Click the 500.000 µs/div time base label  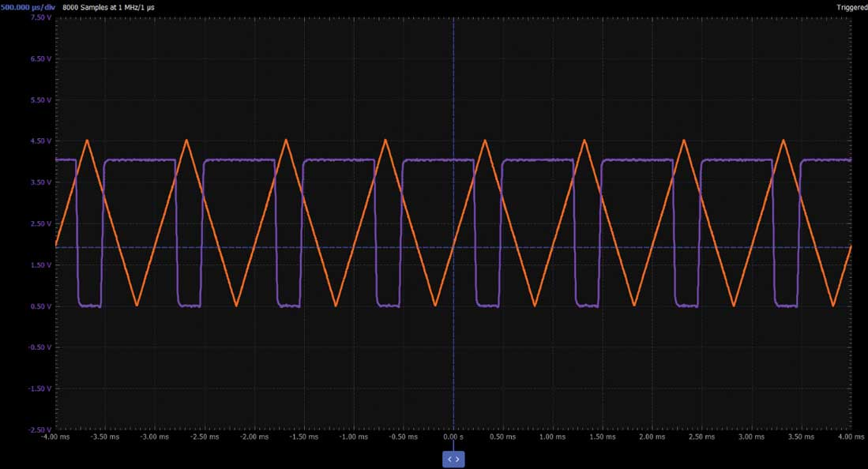pos(28,8)
